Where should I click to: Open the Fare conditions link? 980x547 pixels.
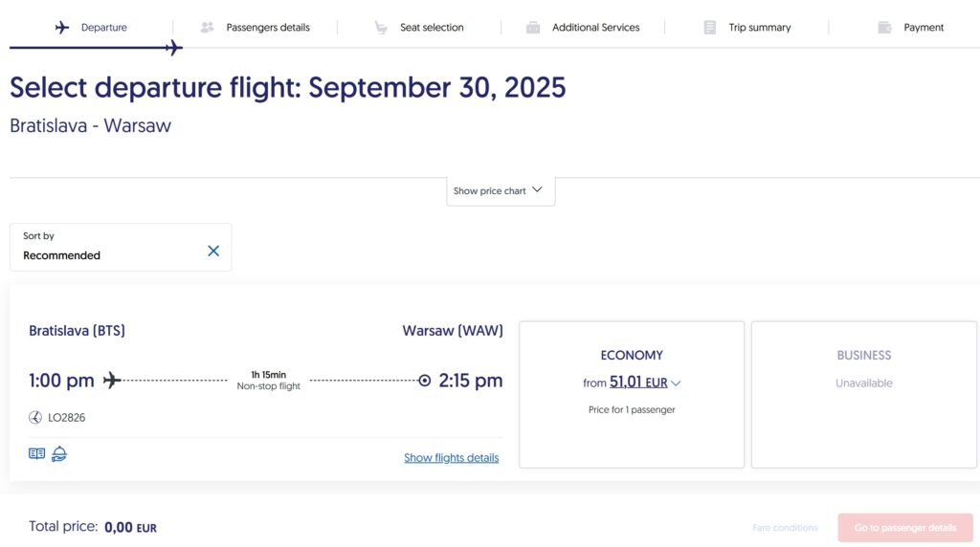tap(785, 528)
